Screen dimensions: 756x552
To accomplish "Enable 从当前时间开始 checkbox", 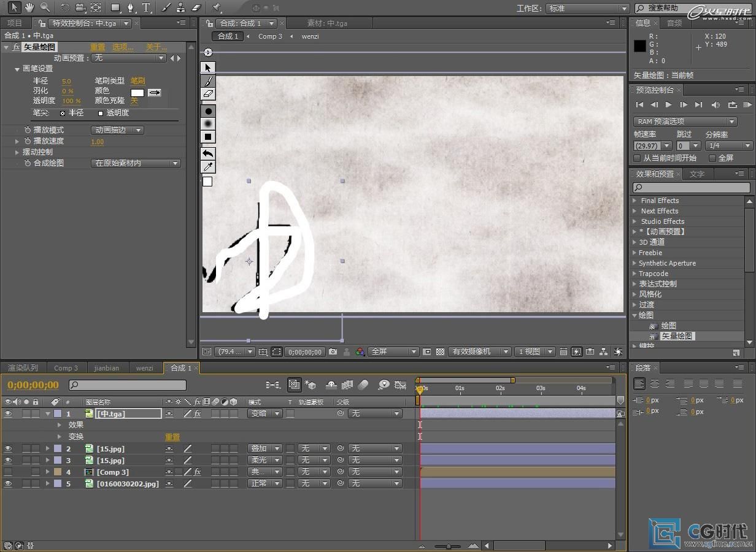I will [x=637, y=158].
